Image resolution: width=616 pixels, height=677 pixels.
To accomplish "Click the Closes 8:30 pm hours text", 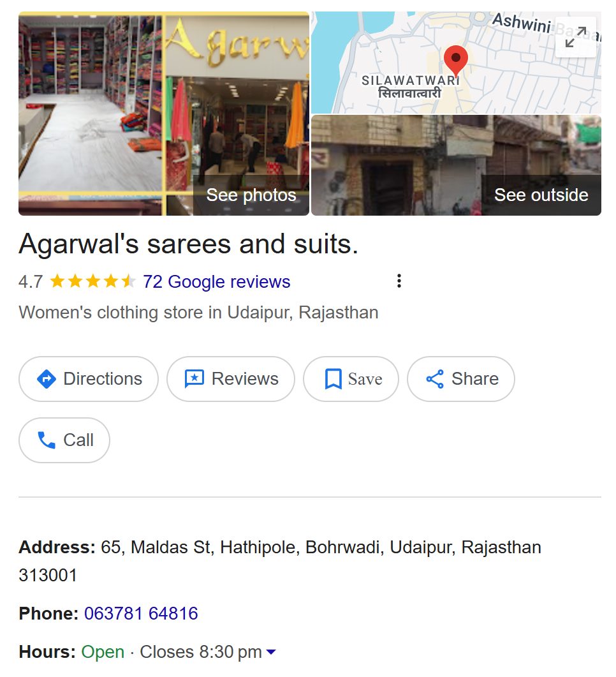I will pyautogui.click(x=201, y=652).
